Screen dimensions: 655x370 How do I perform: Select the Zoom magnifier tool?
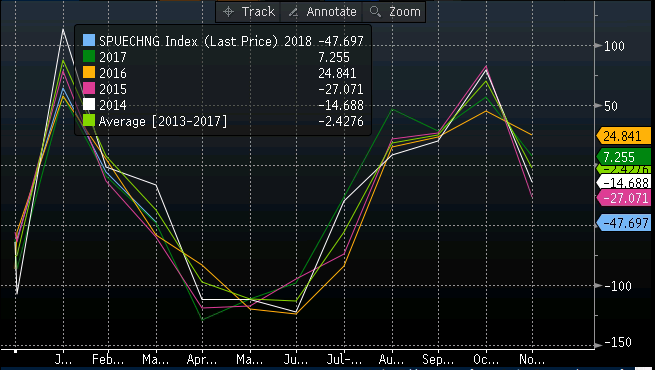point(394,12)
